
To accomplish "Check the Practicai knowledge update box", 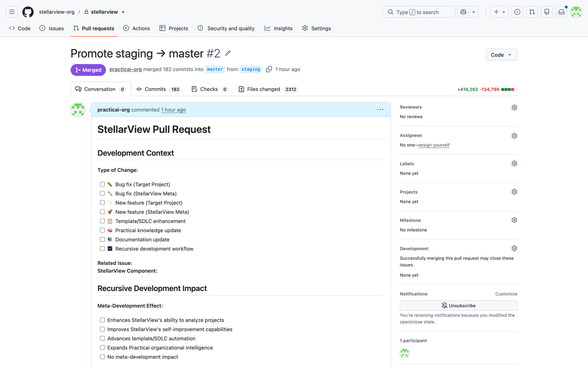I will click(102, 230).
